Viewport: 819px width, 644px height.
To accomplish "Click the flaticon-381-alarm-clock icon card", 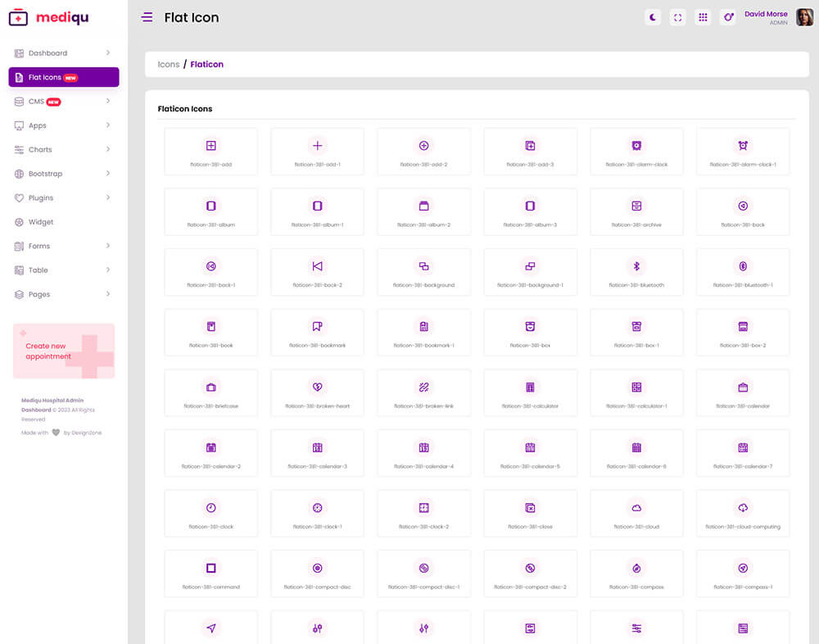I will pos(636,151).
